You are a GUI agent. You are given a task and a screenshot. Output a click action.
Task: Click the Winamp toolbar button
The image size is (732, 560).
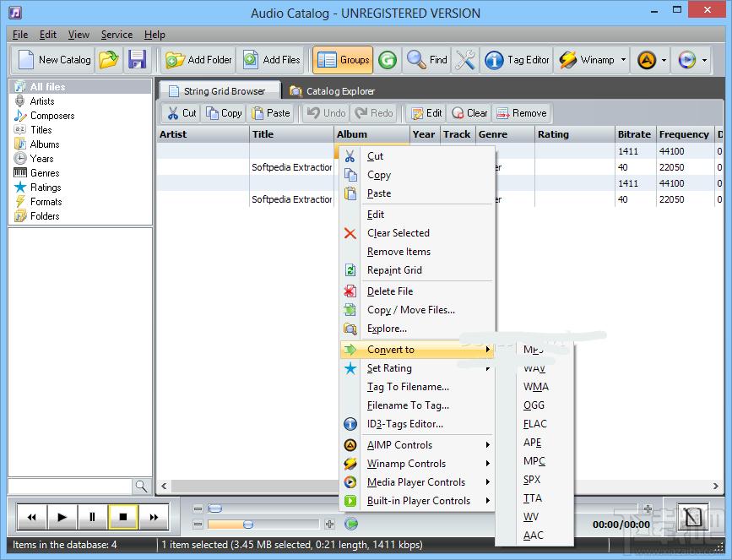(x=586, y=60)
